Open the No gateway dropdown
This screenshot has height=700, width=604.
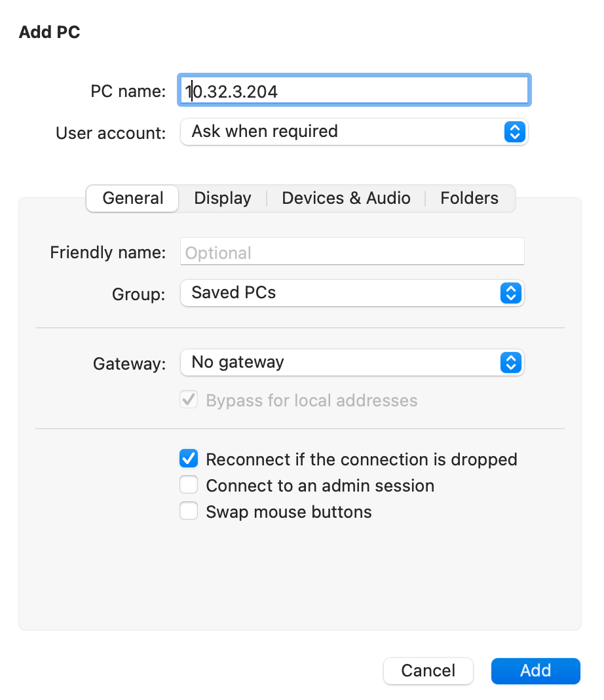[x=352, y=362]
